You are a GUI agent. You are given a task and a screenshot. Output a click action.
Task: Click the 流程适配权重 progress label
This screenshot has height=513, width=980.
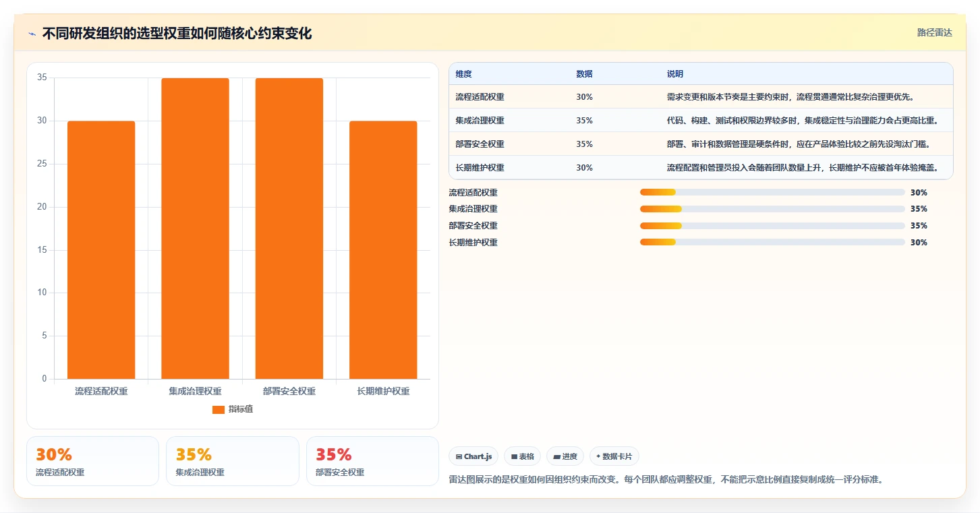point(473,193)
